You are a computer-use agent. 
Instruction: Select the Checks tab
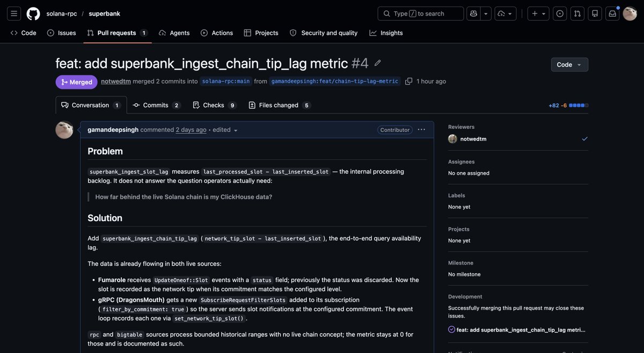tap(215, 105)
